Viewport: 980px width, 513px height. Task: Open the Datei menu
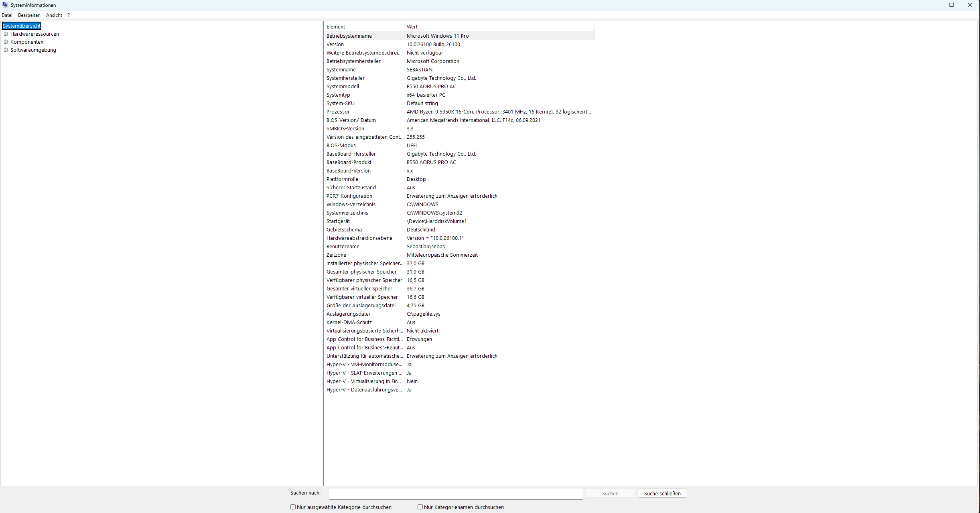(7, 15)
